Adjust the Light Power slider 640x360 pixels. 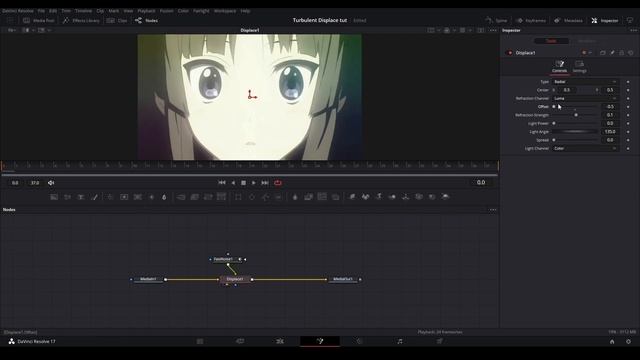click(576, 123)
